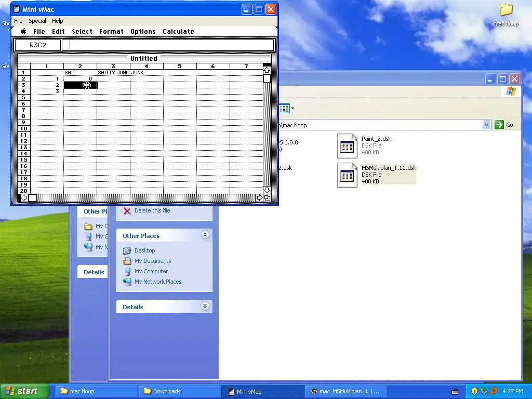Select row header 10
Screen dimensions: 532x399
point(24,129)
